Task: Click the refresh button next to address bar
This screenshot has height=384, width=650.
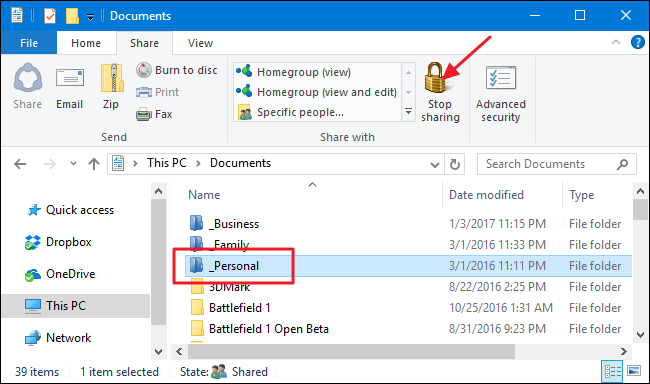Action: [455, 164]
